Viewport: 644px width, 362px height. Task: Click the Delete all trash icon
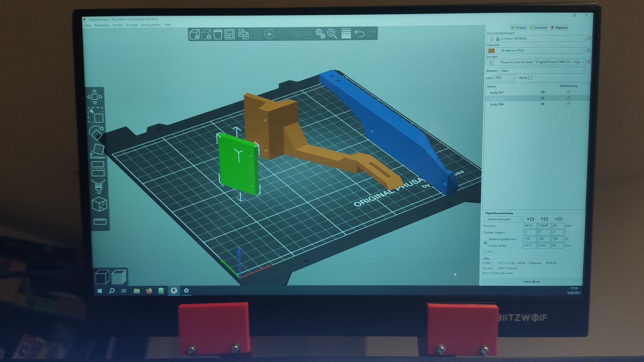(218, 34)
